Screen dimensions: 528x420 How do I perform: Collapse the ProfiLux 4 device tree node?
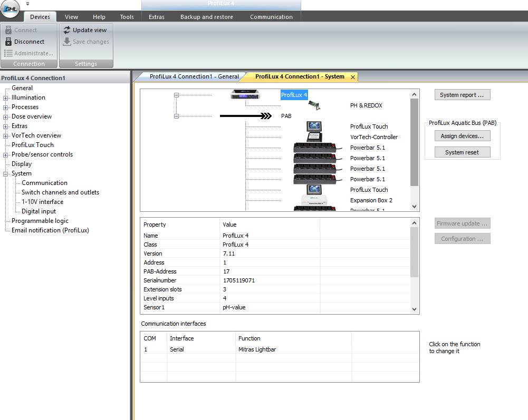pyautogui.click(x=176, y=95)
